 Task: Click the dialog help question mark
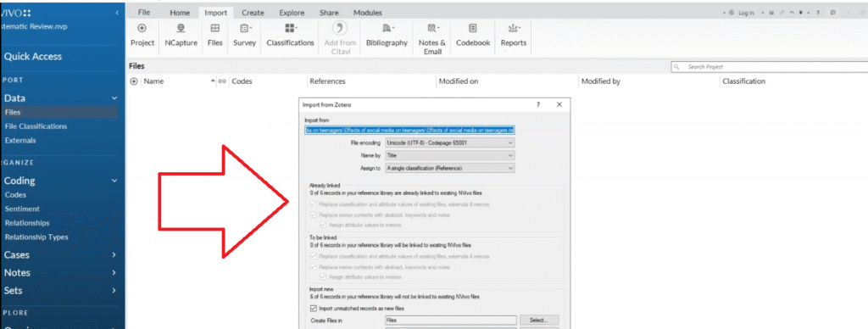538,104
